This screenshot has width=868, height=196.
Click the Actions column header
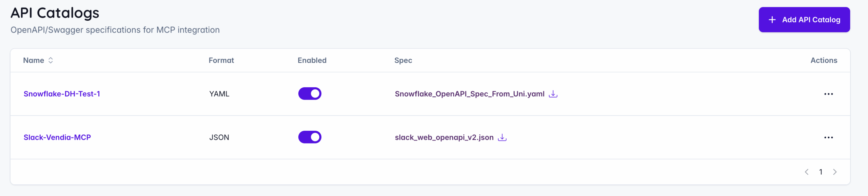pyautogui.click(x=824, y=60)
